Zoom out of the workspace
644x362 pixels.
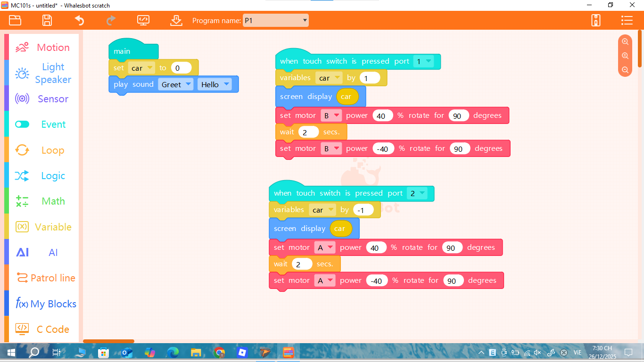coord(625,70)
